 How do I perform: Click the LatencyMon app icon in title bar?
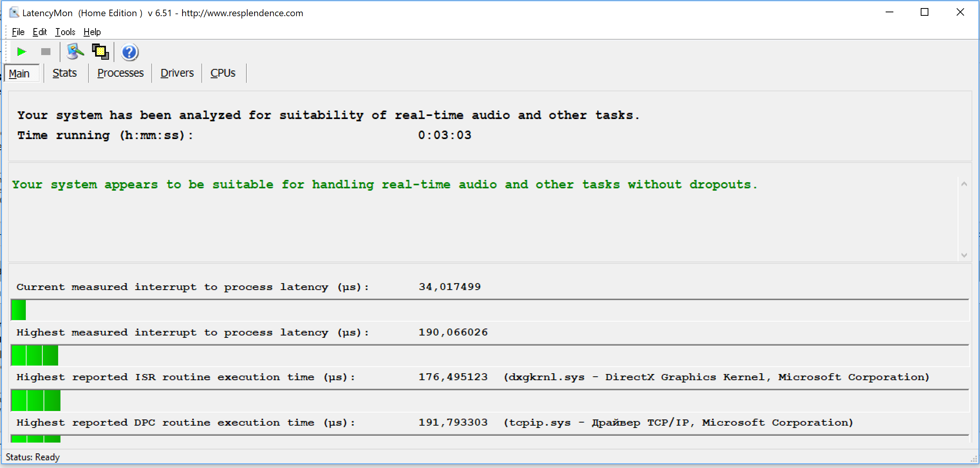[14, 13]
